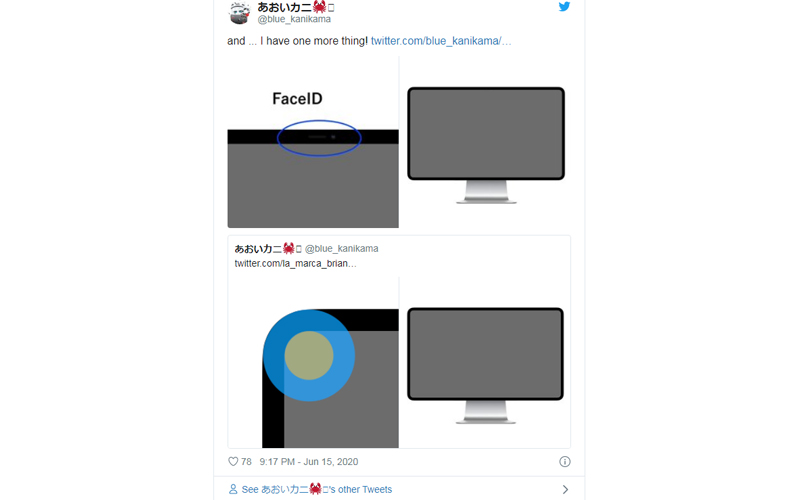Click the Twitter bird logo icon
Image resolution: width=799 pixels, height=500 pixels.
point(564,7)
